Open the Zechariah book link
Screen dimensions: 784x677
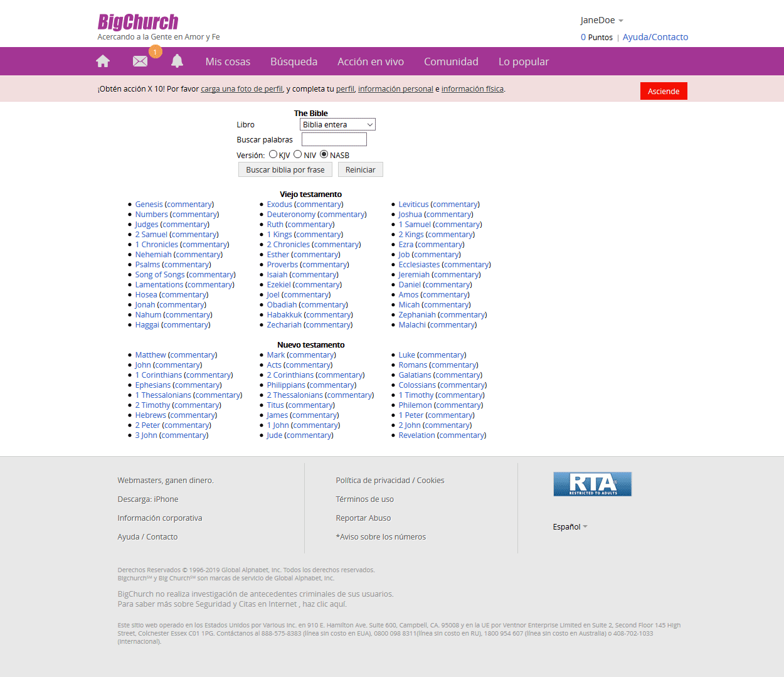click(284, 325)
